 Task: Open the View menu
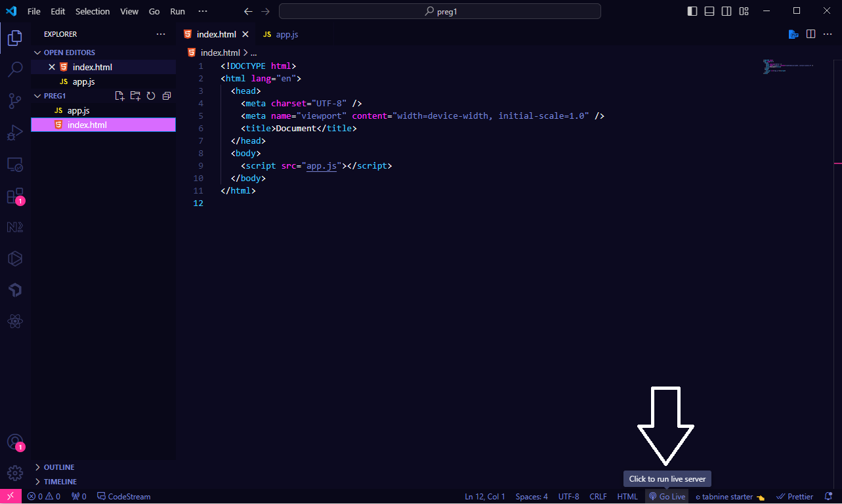click(129, 11)
